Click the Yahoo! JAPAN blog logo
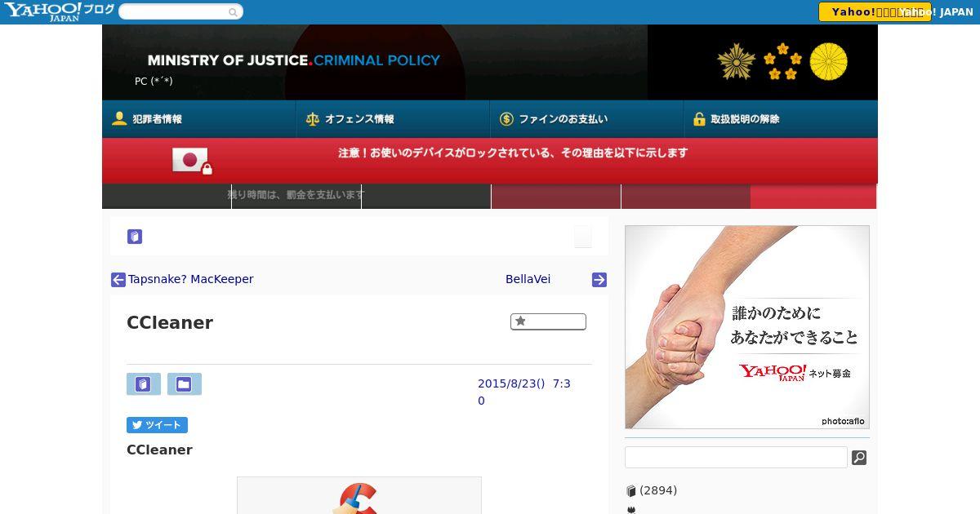This screenshot has width=980, height=514. (x=59, y=11)
